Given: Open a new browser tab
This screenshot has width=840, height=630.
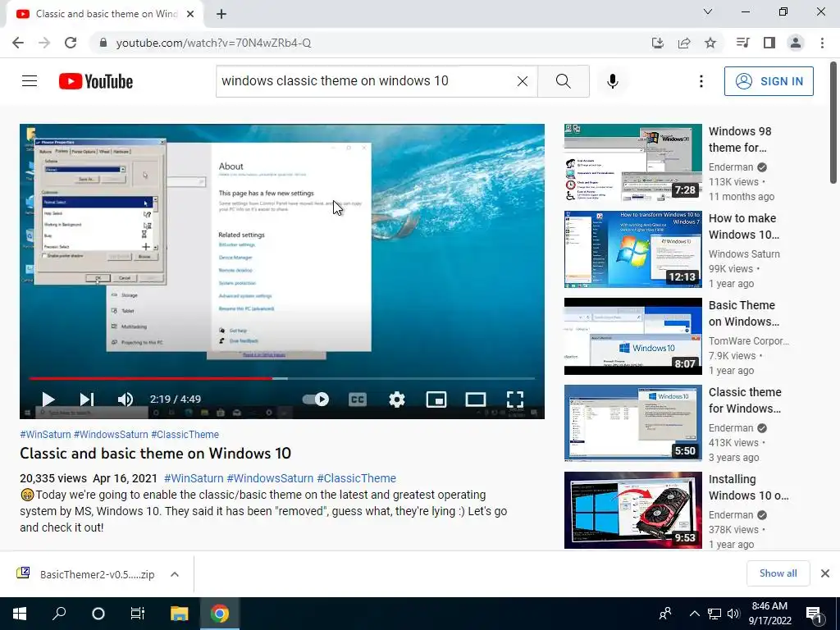Looking at the screenshot, I should point(221,15).
